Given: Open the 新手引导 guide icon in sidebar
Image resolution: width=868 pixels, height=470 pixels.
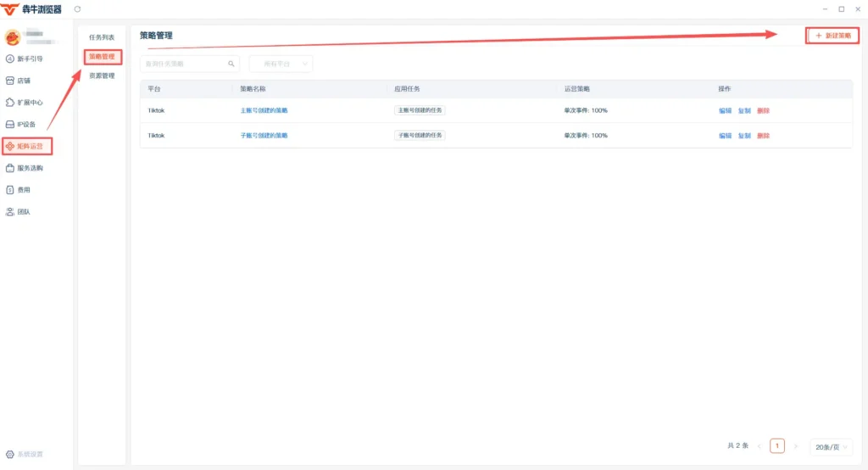Looking at the screenshot, I should [10, 59].
